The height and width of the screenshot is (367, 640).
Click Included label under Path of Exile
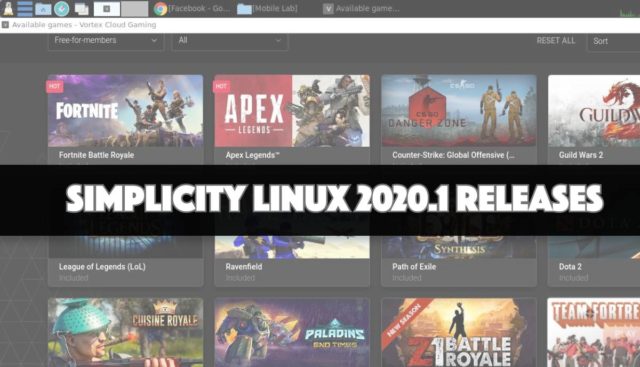coord(407,278)
